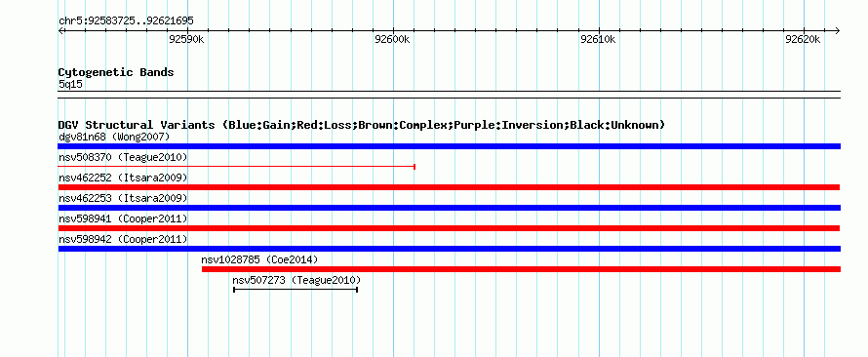Click the black nsv507273 unknown variant line

pyautogui.click(x=296, y=290)
